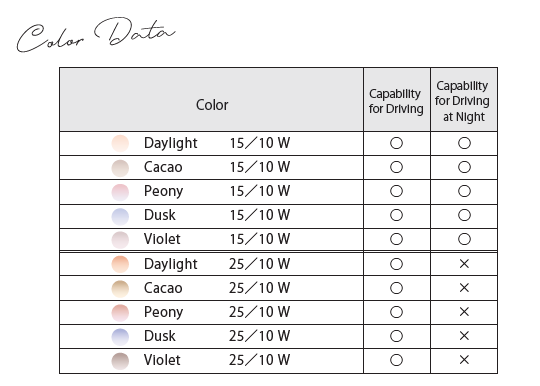
Task: Click the driving circle for Cacao 15/10 W
Action: [396, 167]
